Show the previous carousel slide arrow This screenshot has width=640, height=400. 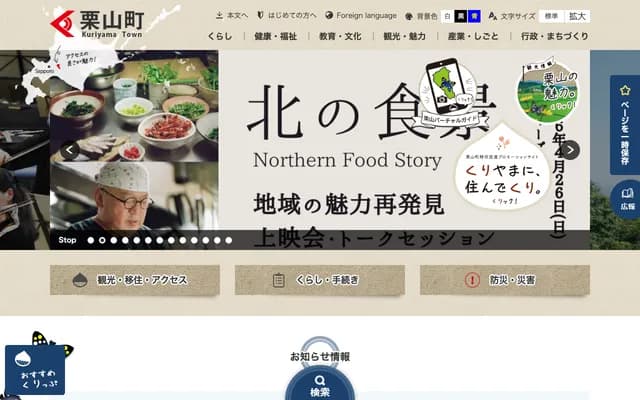point(70,150)
